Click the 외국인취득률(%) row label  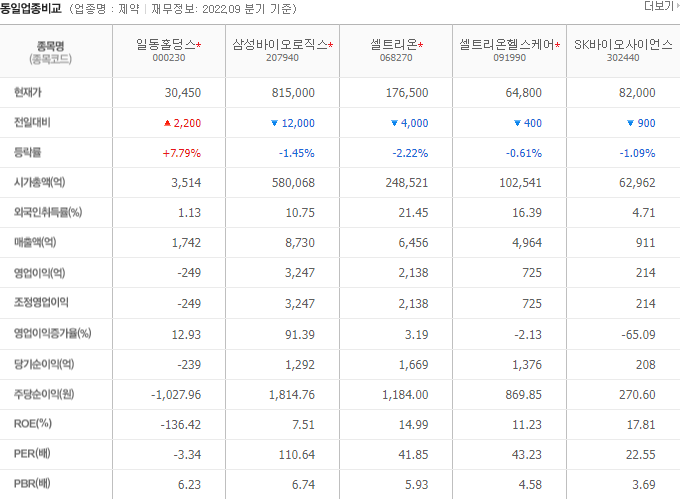(x=48, y=212)
